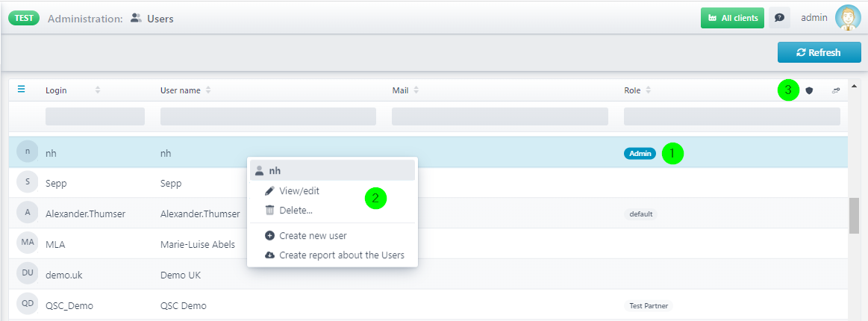
Task: Open the chat message icon in top bar
Action: [779, 18]
